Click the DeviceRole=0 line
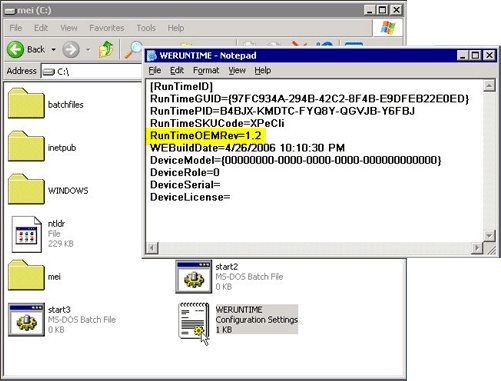The height and width of the screenshot is (381, 501). pos(185,173)
